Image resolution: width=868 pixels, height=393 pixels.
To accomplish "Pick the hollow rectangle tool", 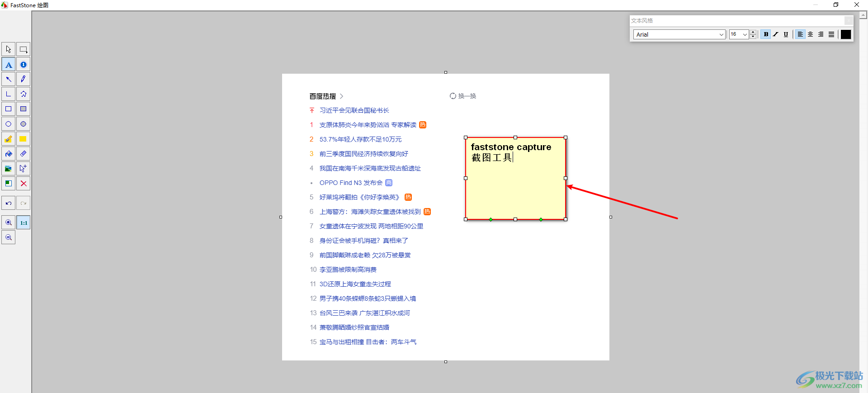I will 9,109.
